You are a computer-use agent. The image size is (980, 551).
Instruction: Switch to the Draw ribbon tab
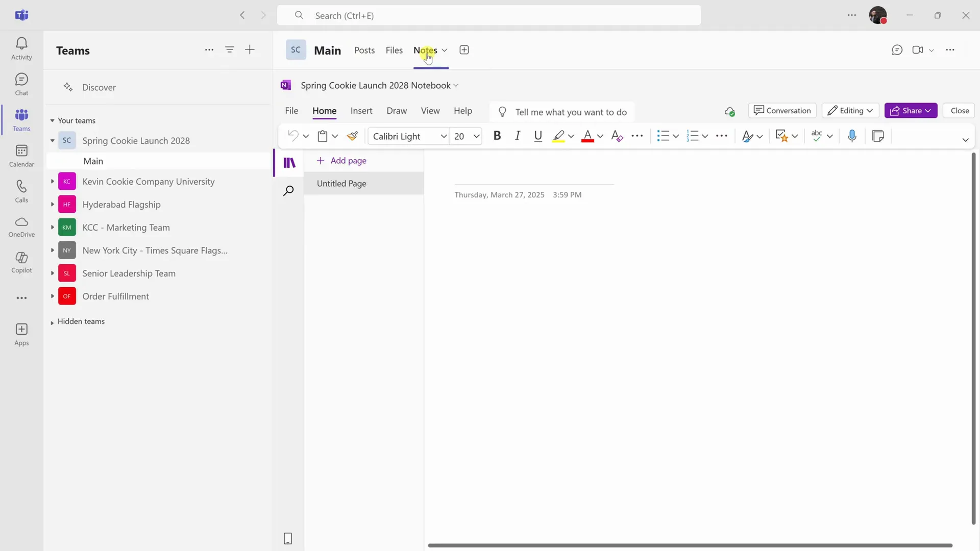tap(397, 111)
